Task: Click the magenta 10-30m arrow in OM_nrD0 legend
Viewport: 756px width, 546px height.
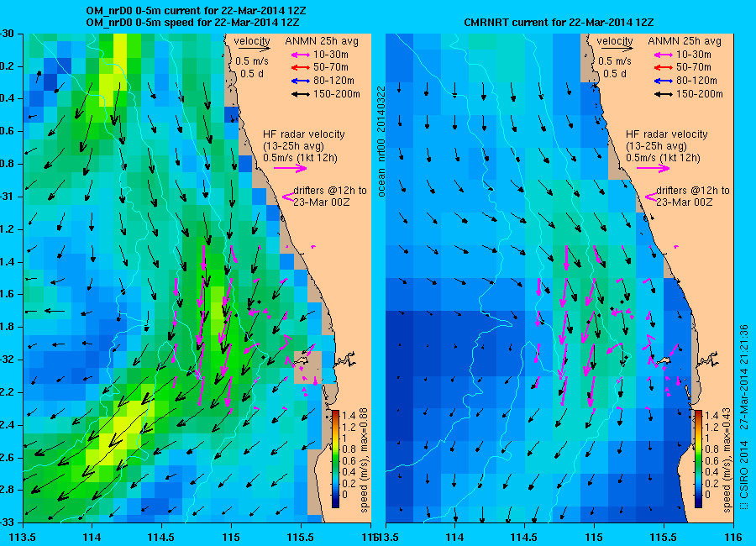Action: [301, 55]
